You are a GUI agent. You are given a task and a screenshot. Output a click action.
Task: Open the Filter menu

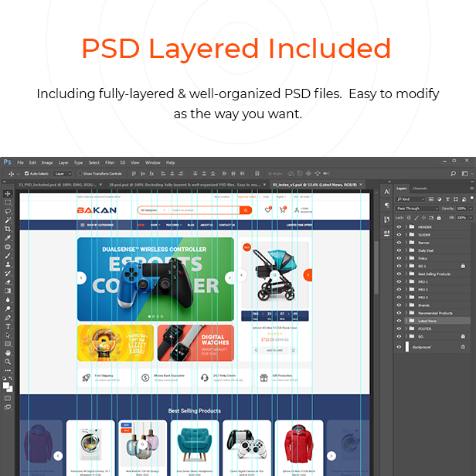pos(110,163)
